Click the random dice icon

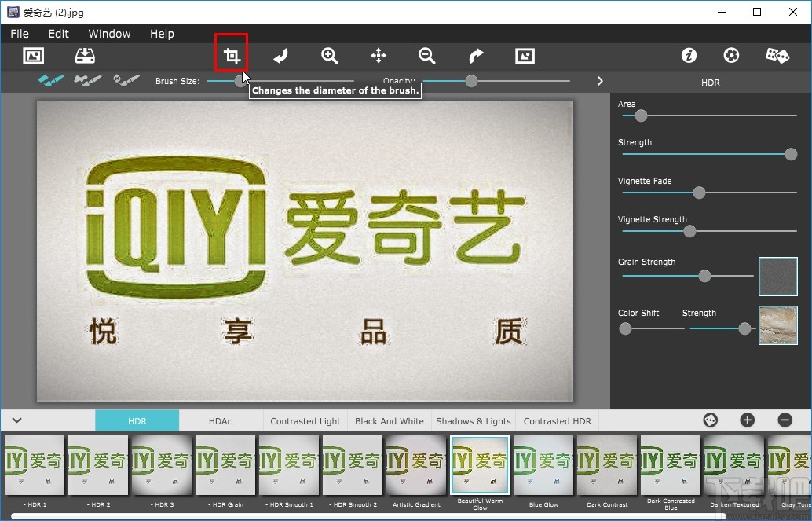777,56
